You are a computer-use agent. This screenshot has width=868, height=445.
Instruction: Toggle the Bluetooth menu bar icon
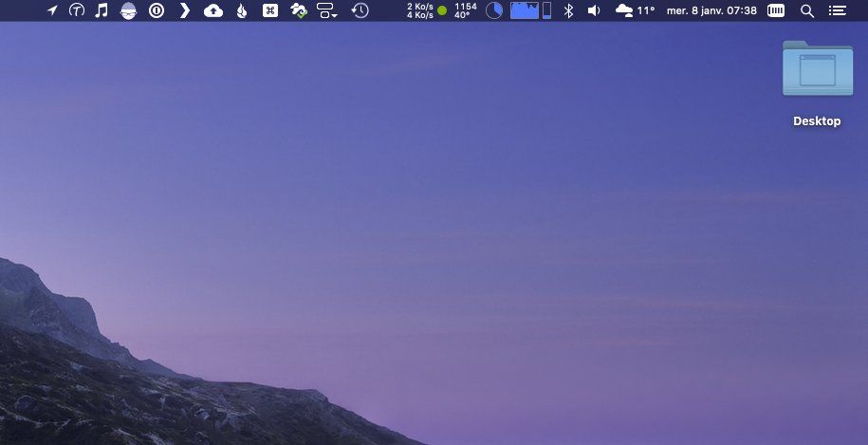point(568,10)
